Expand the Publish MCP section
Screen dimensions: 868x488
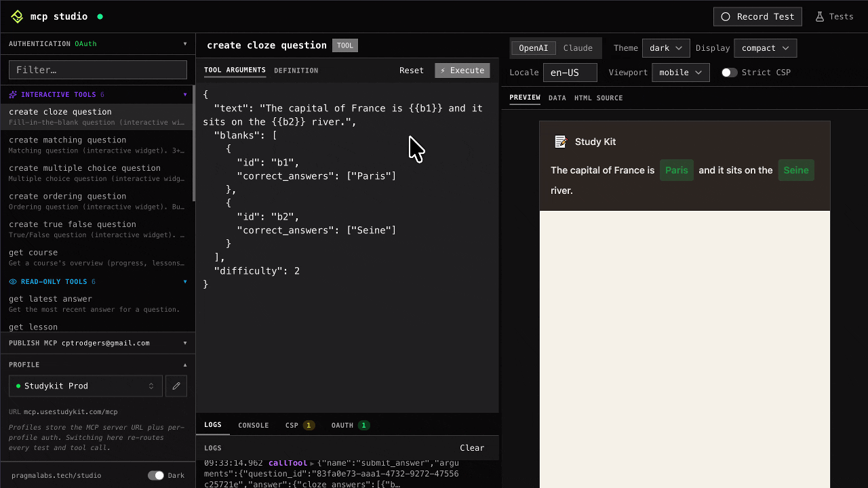pyautogui.click(x=185, y=343)
